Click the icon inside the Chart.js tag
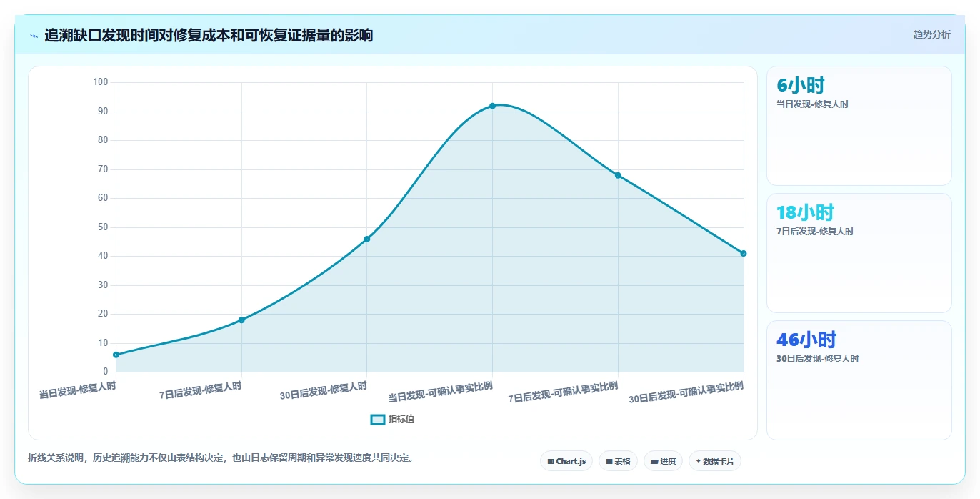The image size is (980, 499). pos(551,462)
